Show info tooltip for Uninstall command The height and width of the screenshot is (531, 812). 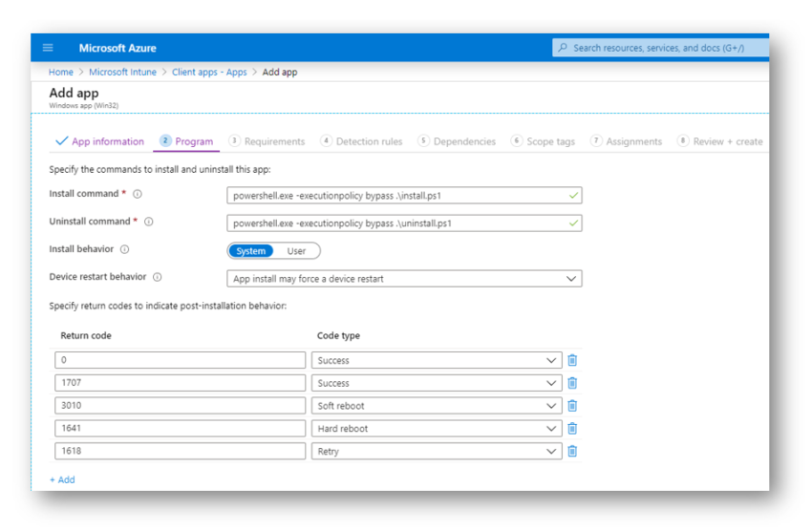[149, 222]
